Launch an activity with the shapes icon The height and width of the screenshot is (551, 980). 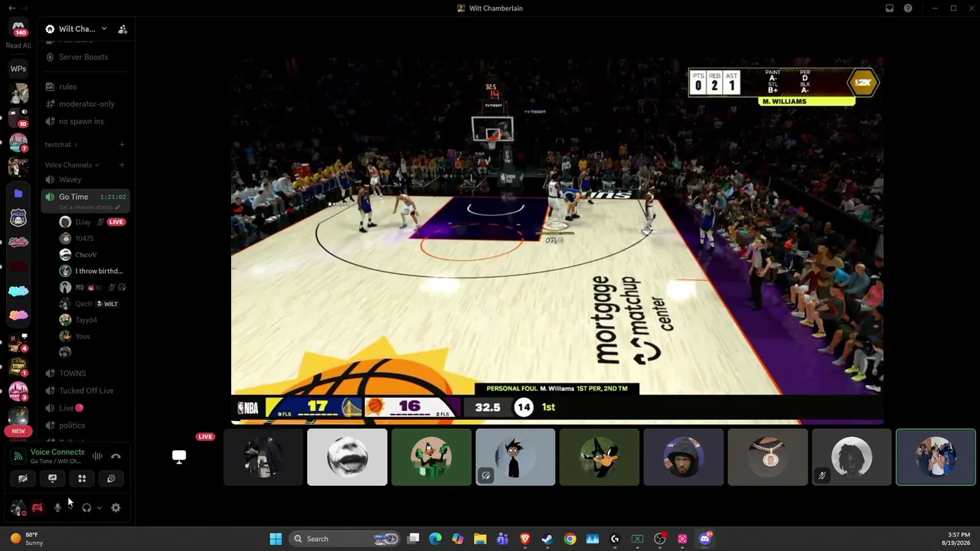(x=82, y=478)
